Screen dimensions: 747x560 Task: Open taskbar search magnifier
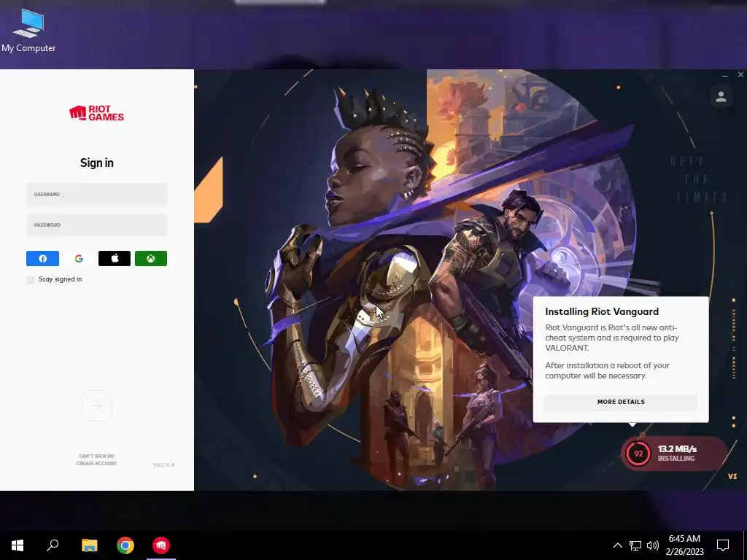[x=53, y=545]
